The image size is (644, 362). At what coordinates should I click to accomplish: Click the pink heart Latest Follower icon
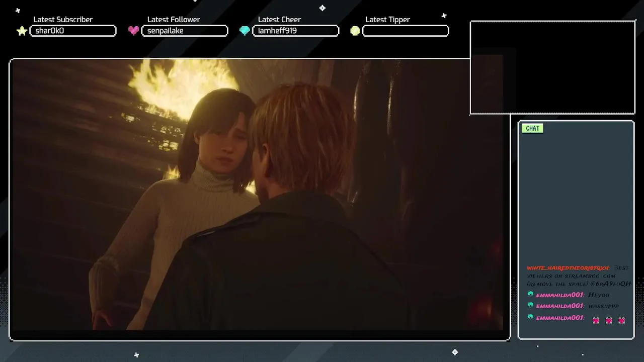(x=133, y=31)
